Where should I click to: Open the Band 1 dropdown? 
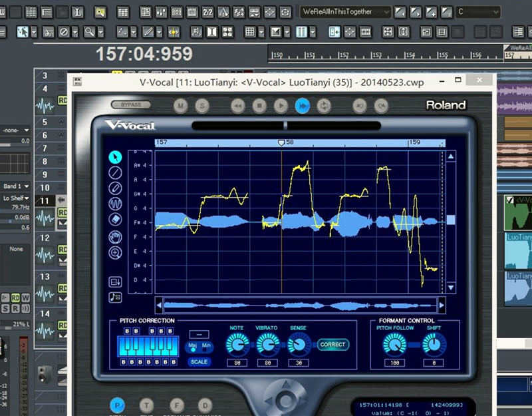16,186
